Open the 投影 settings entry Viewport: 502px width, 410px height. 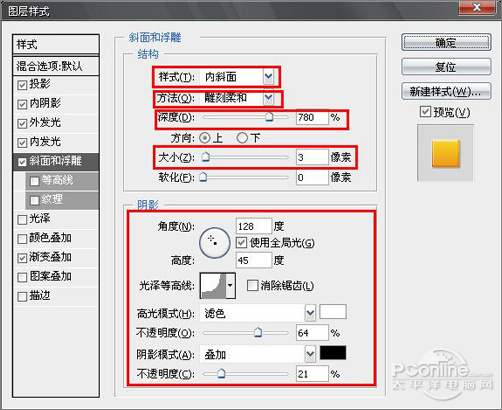pyautogui.click(x=40, y=84)
